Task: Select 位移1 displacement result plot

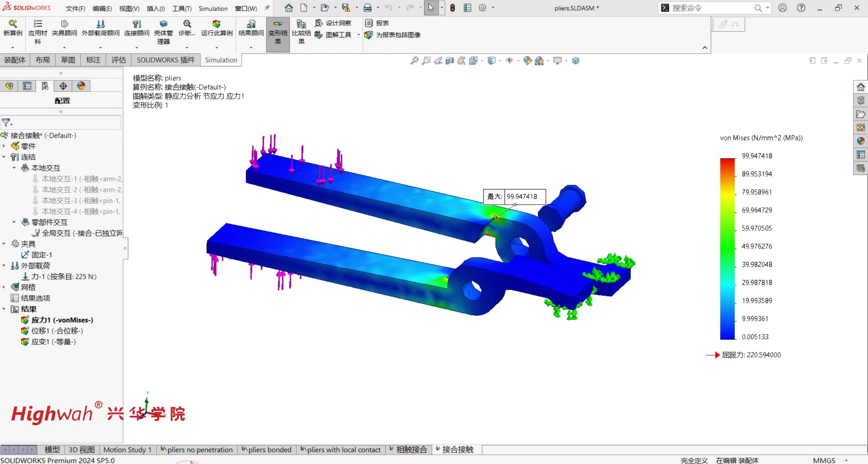Action: pyautogui.click(x=57, y=331)
